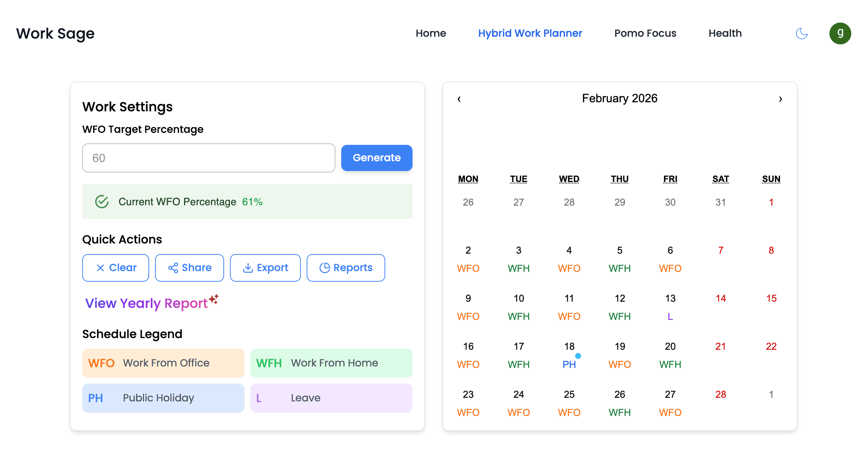Click the blue dot marker on February 18
The height and width of the screenshot is (460, 868).
578,356
